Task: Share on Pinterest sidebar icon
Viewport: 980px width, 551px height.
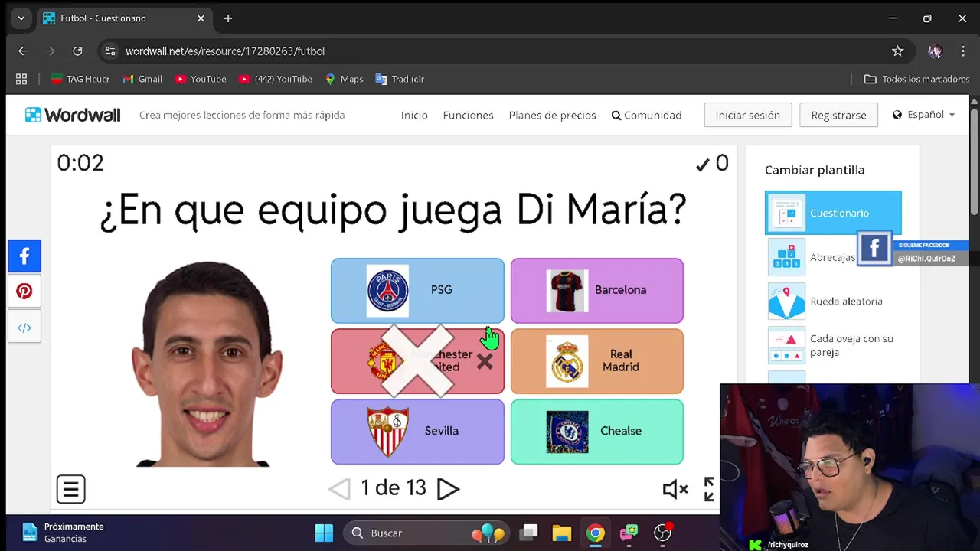Action: 24,292
